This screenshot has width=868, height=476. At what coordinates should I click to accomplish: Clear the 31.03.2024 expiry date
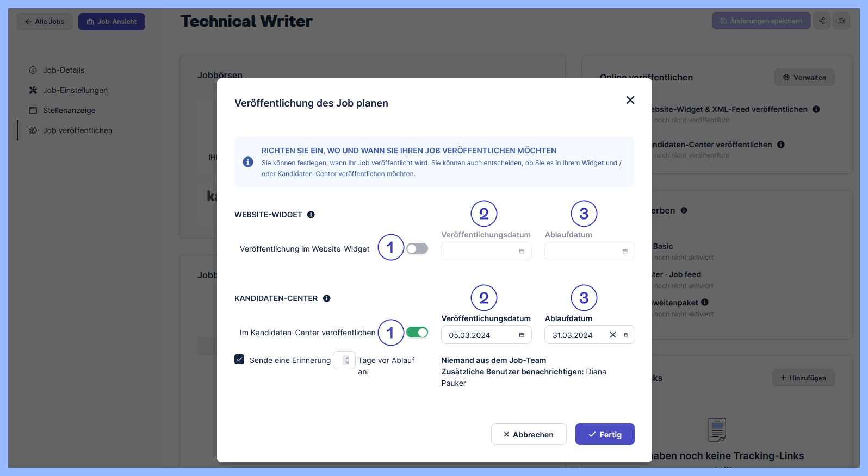coord(613,335)
